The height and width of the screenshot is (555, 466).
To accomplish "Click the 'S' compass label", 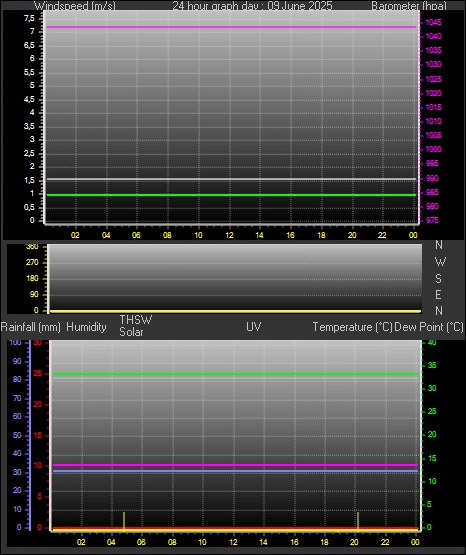I will pos(438,279).
